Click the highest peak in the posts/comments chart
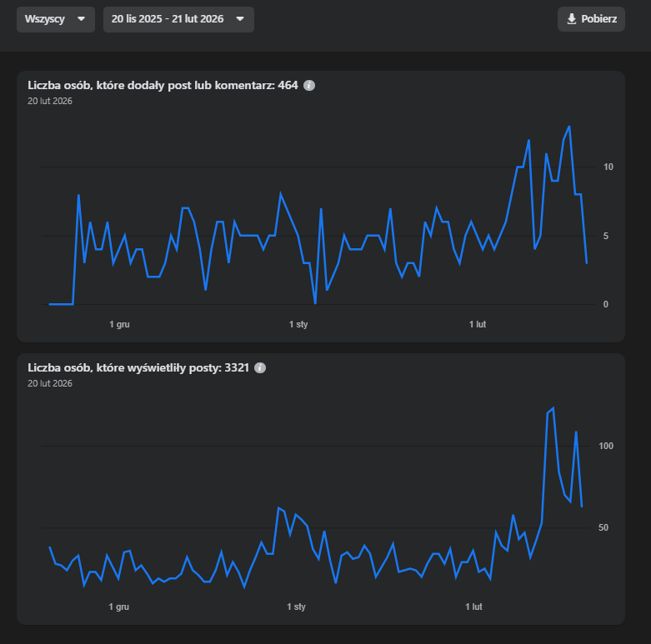The height and width of the screenshot is (644, 651). pyautogui.click(x=569, y=127)
